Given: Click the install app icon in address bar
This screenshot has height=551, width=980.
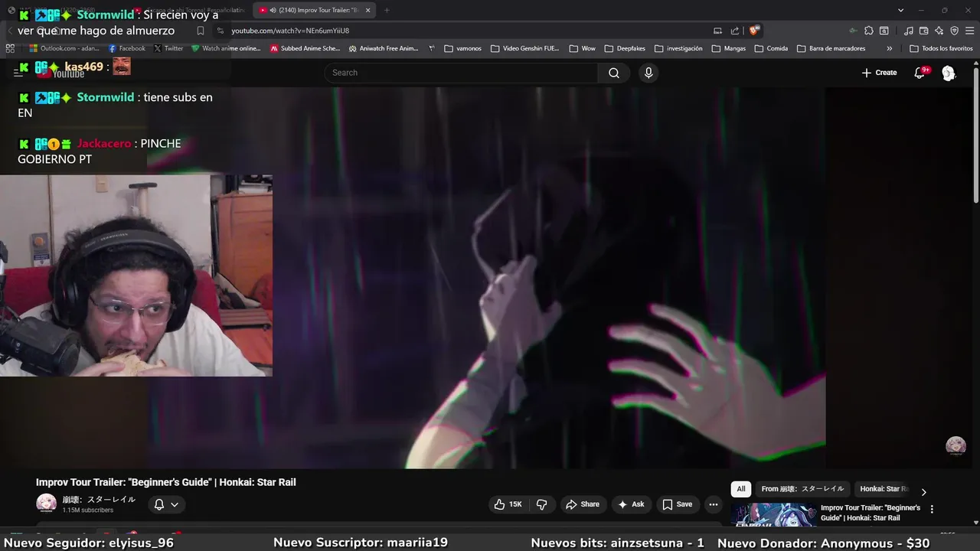Looking at the screenshot, I should [x=717, y=31].
